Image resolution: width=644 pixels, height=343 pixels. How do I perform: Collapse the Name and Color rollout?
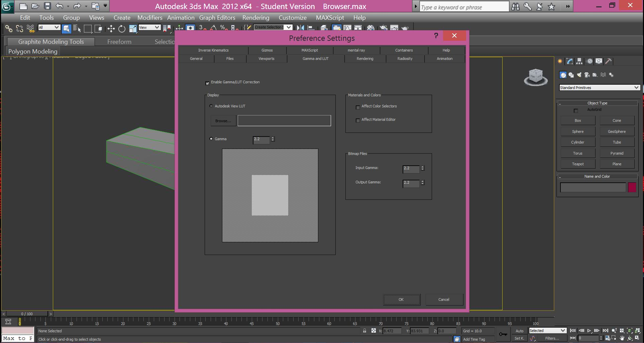coord(597,176)
